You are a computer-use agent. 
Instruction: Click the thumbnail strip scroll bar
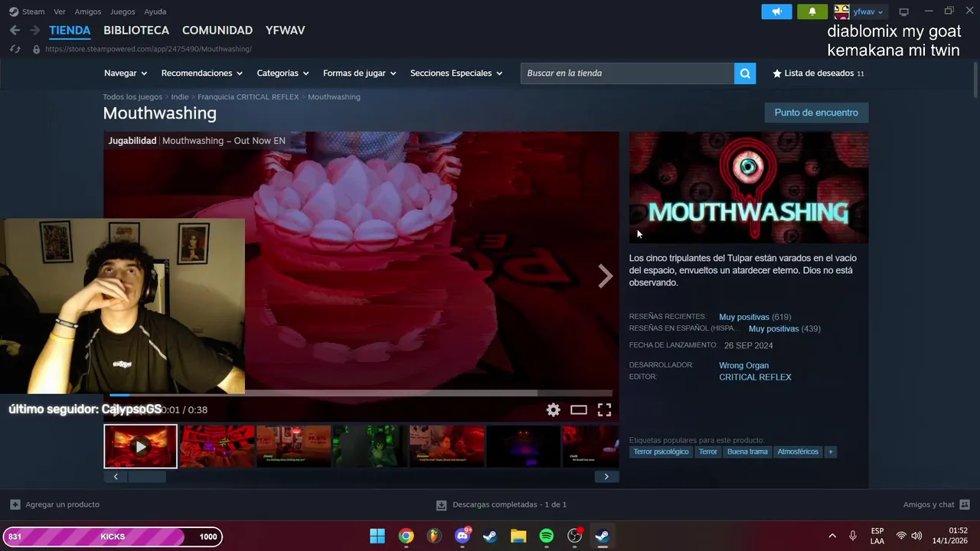pos(147,477)
